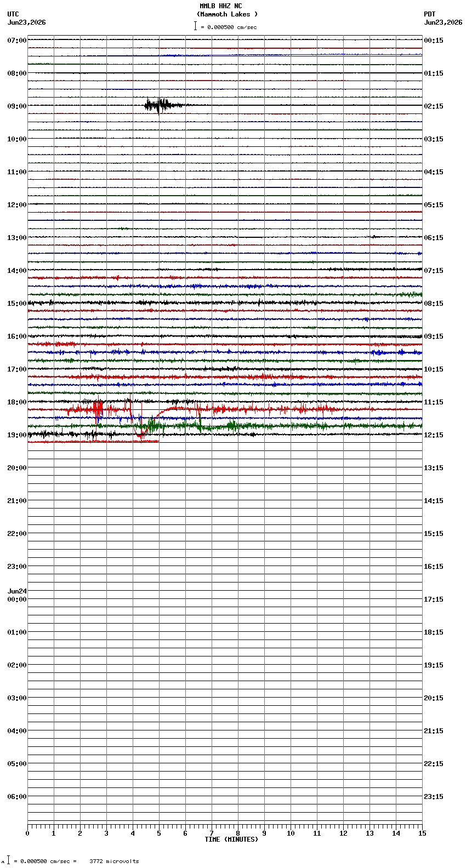Screen dimensions: 466x868
Task: Click the 21:15 PDT time label
Action: click(434, 731)
